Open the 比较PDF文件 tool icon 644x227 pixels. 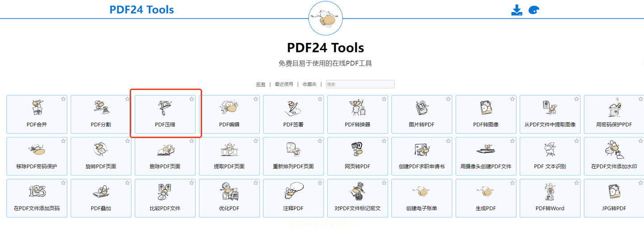(165, 192)
